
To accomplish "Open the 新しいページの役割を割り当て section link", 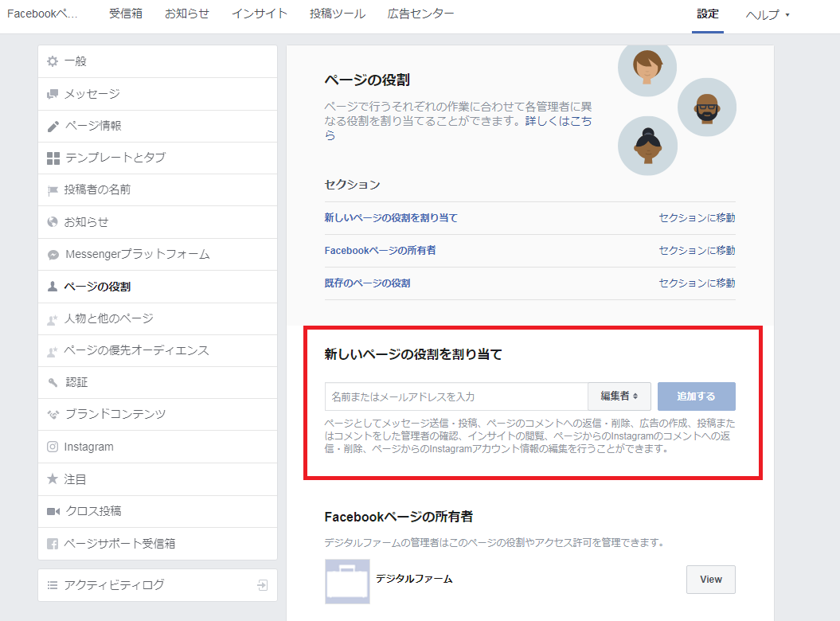I will coord(391,217).
